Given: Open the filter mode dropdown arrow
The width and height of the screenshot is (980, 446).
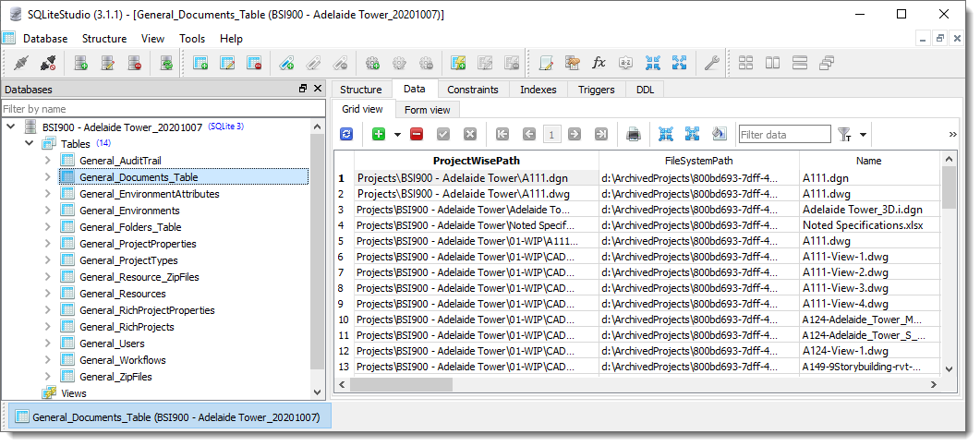Looking at the screenshot, I should click(x=863, y=134).
